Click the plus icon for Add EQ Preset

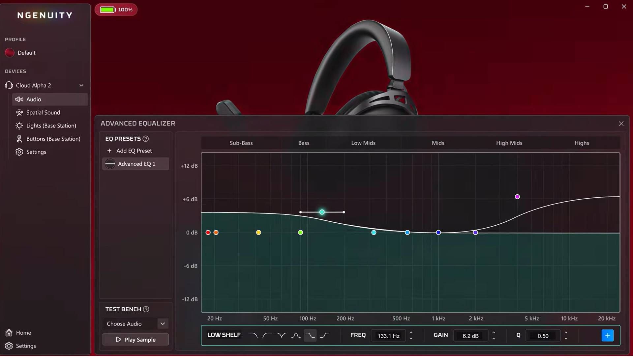click(109, 151)
